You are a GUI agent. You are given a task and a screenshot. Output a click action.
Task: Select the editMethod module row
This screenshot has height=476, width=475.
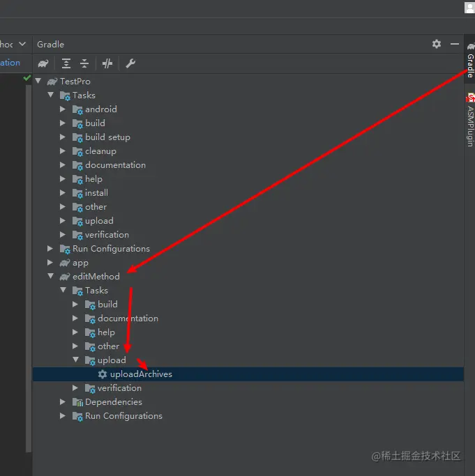[x=248, y=276]
